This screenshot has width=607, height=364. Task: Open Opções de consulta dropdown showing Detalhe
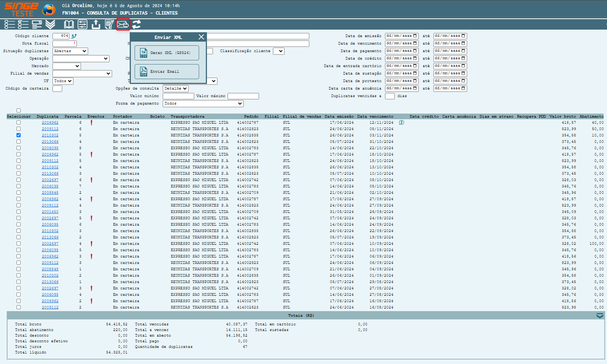pyautogui.click(x=175, y=88)
